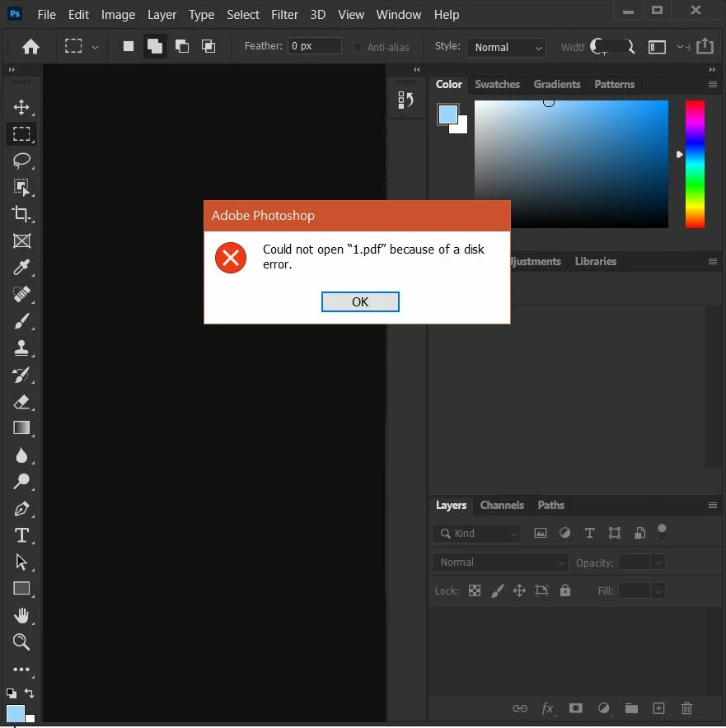The image size is (726, 728).
Task: Click the Feather input field
Action: 315,46
